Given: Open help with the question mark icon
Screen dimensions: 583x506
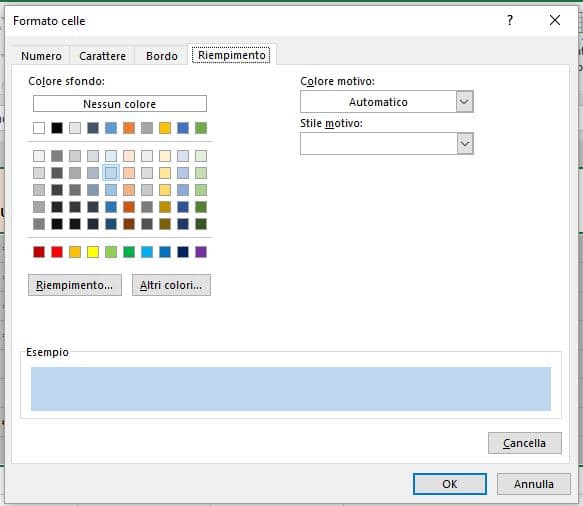Looking at the screenshot, I should pos(510,20).
